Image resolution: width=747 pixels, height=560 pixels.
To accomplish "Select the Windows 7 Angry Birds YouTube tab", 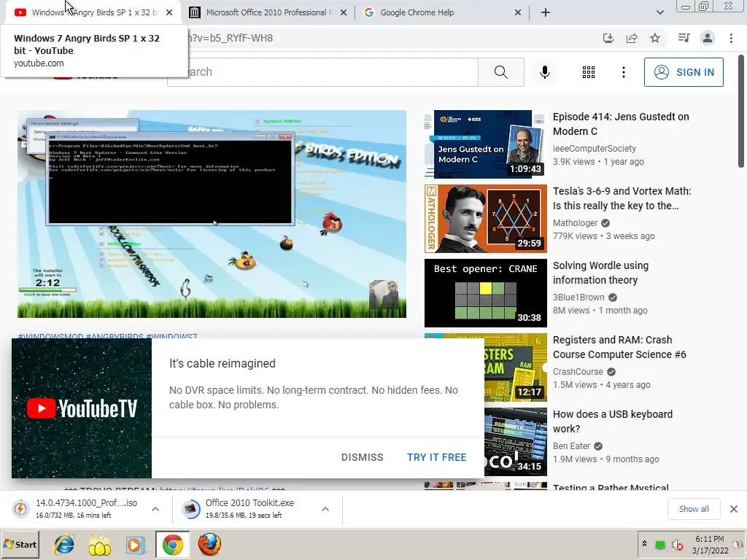I will (x=93, y=12).
